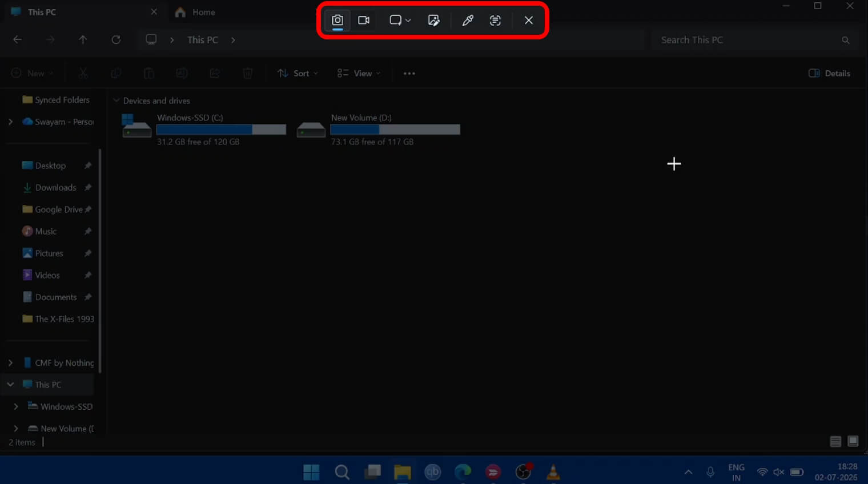
Task: Go back with the left arrow
Action: point(18,39)
